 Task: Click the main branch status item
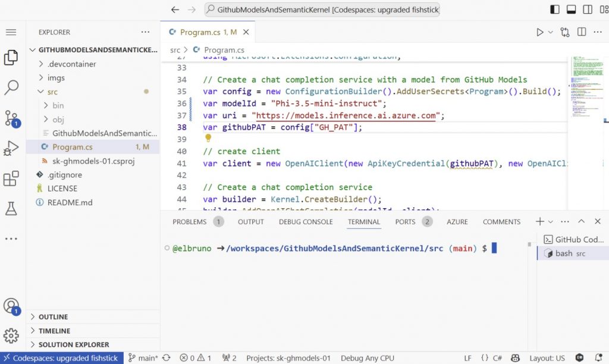click(143, 358)
